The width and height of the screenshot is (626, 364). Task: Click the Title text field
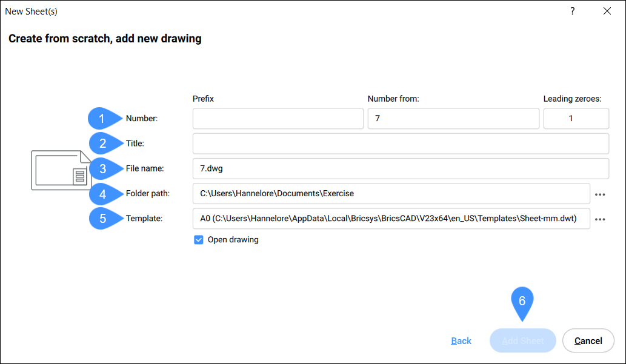click(x=400, y=144)
